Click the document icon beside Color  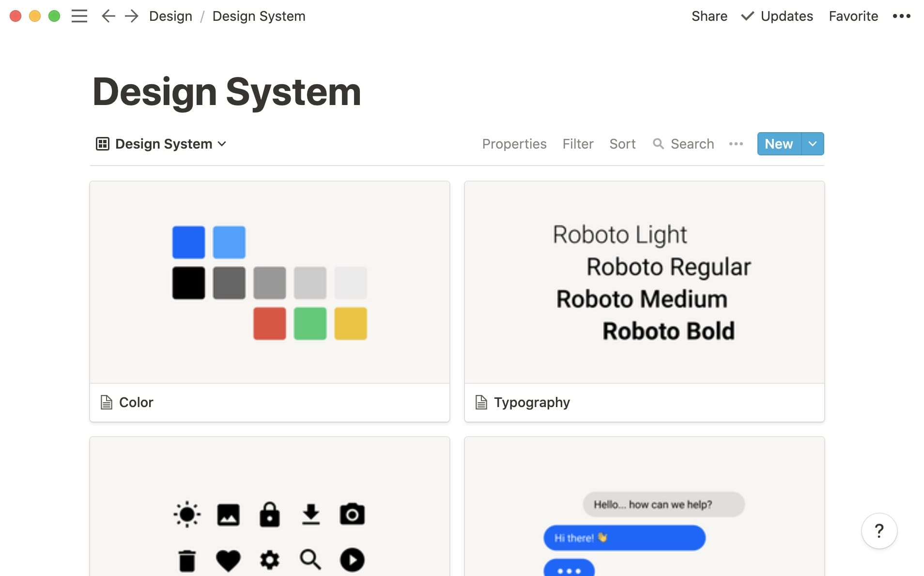coord(106,402)
